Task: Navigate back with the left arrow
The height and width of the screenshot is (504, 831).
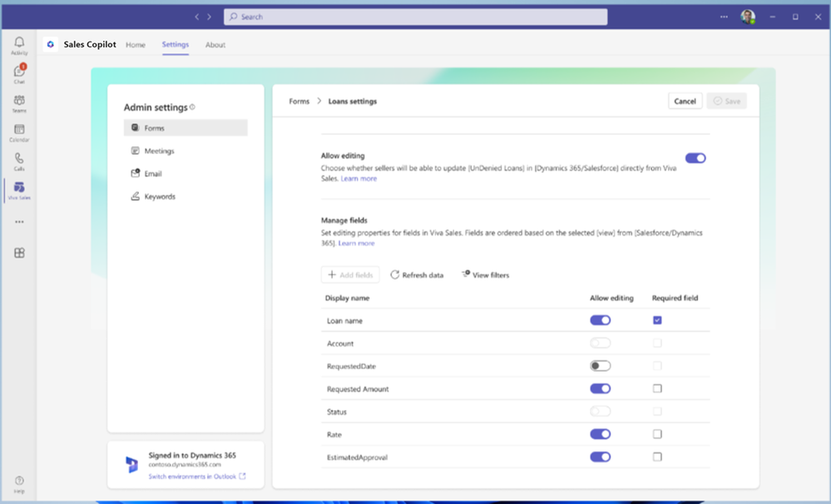Action: 196,17
